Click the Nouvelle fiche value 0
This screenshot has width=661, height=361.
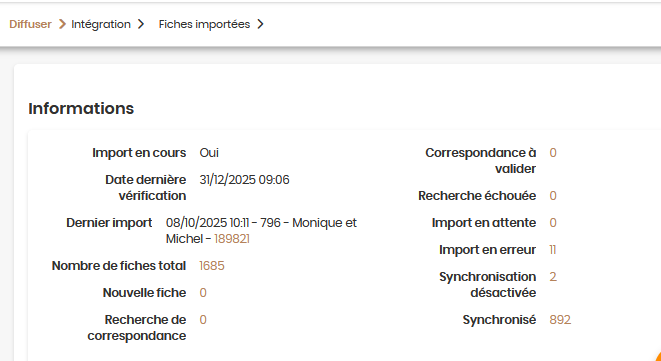click(x=203, y=293)
